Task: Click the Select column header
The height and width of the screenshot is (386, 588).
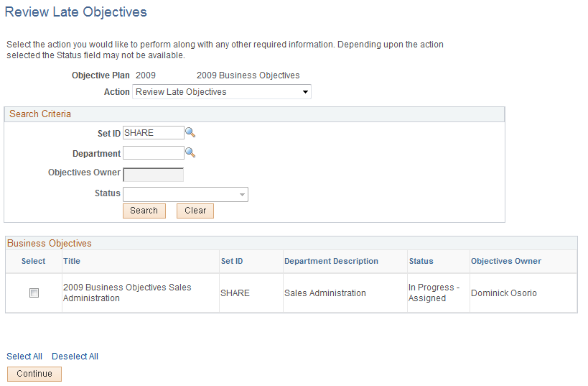Action: tap(33, 261)
